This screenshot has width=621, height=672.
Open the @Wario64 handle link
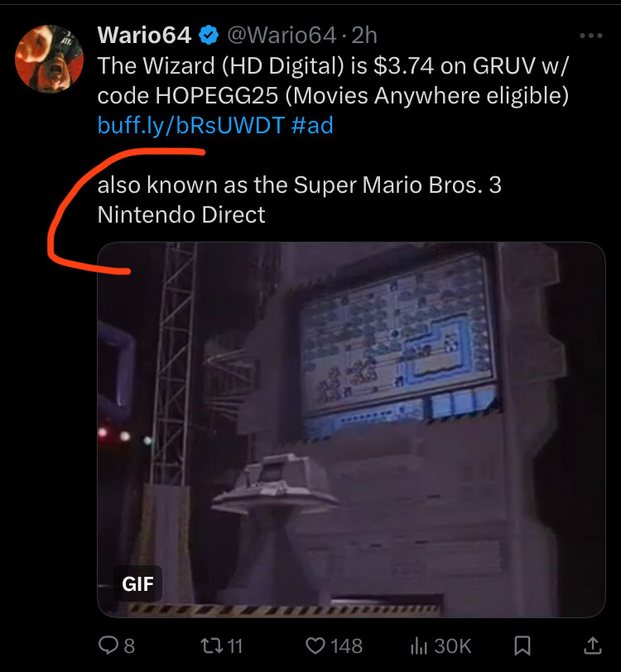[282, 35]
